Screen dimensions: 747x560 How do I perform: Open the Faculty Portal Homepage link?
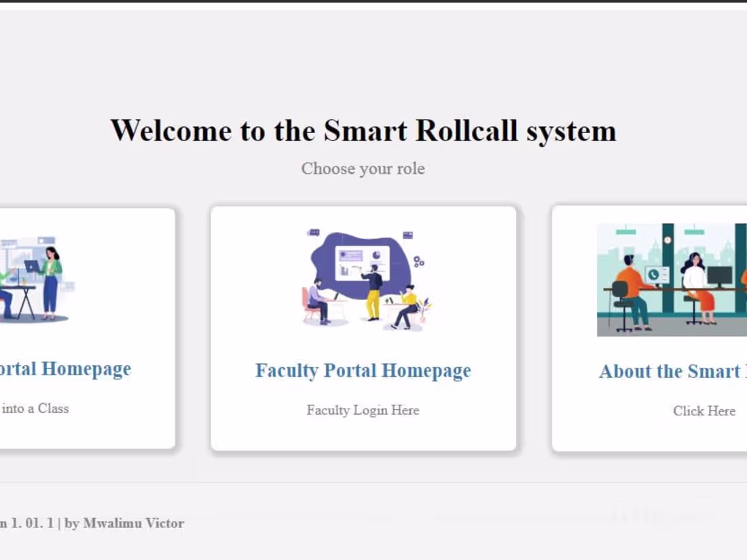pos(363,371)
